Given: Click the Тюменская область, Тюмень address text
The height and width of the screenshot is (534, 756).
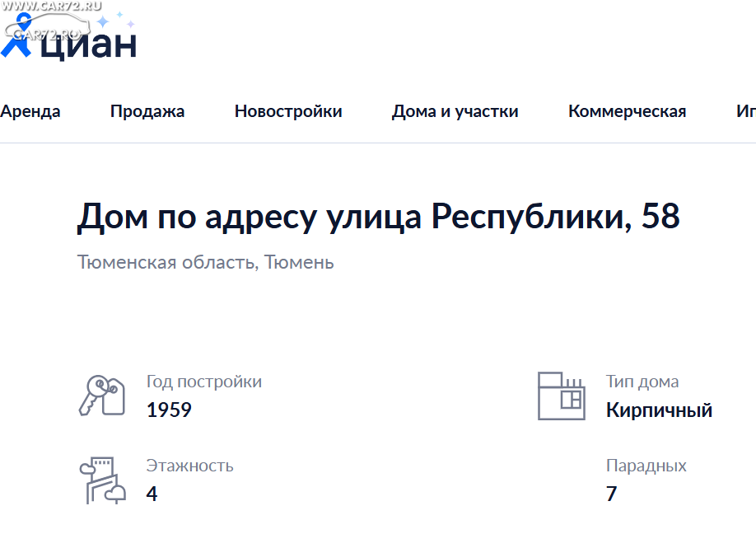Looking at the screenshot, I should (206, 263).
